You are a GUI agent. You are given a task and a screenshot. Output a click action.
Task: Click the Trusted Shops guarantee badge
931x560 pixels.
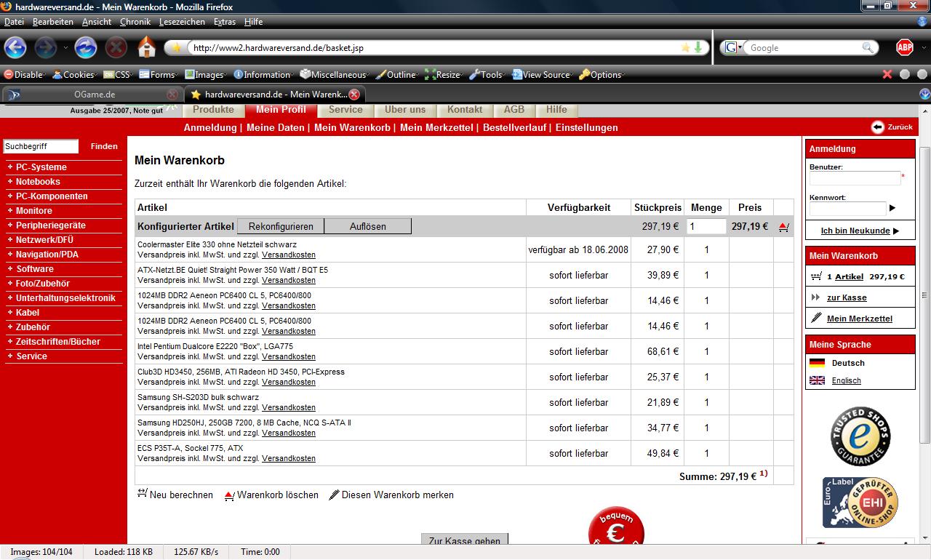click(860, 436)
